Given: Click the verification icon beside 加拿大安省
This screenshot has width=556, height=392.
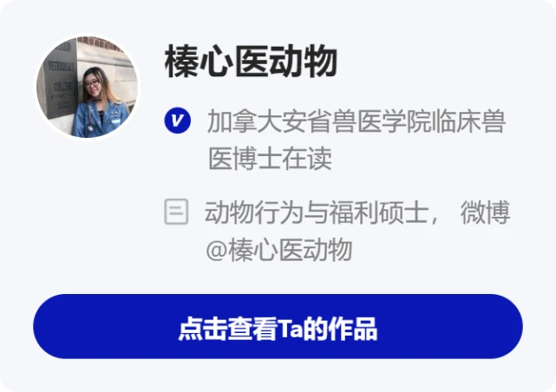Looking at the screenshot, I should coord(177,121).
